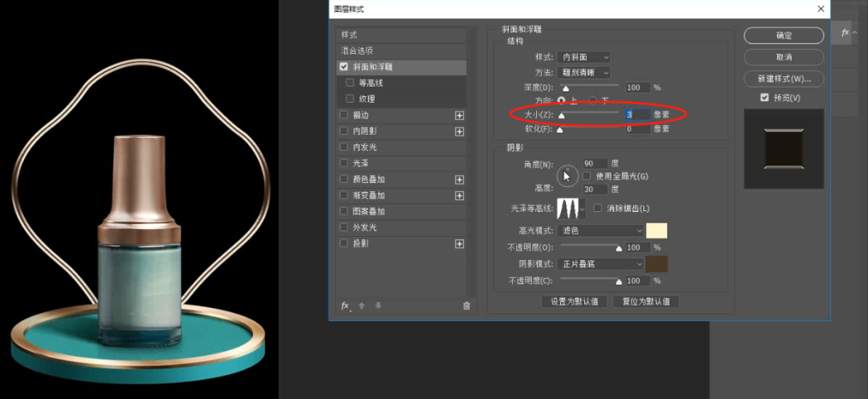Click the 确定 confirm button
Screen dimensions: 868x399
[784, 35]
